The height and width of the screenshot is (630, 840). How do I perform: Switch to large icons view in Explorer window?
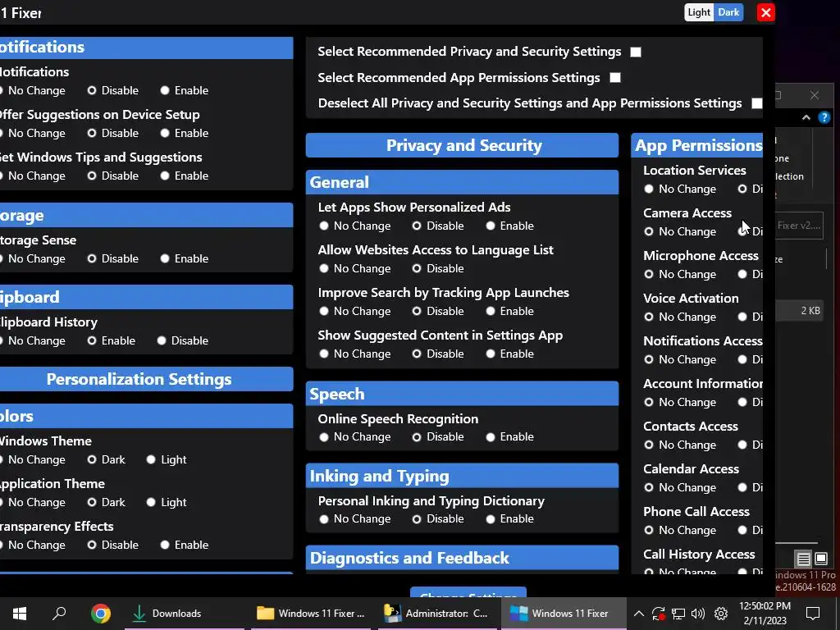(820, 559)
